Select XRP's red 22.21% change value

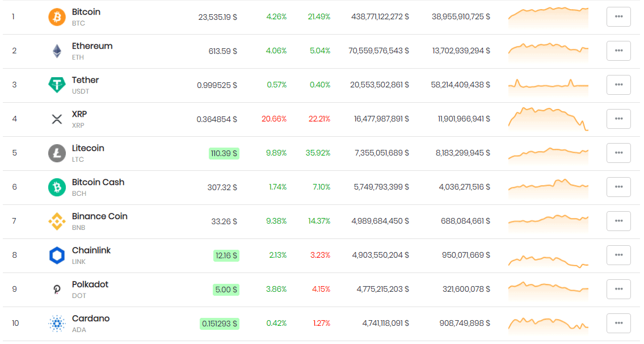319,119
